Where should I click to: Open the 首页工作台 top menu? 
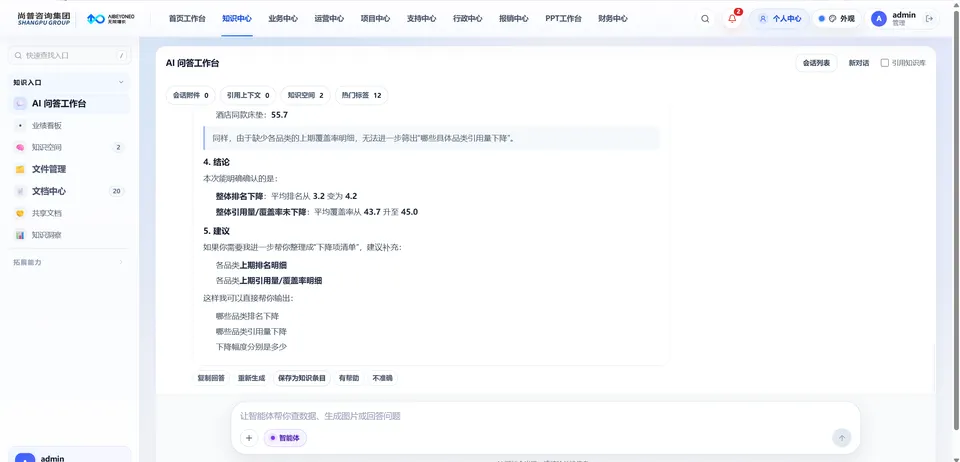pos(187,19)
